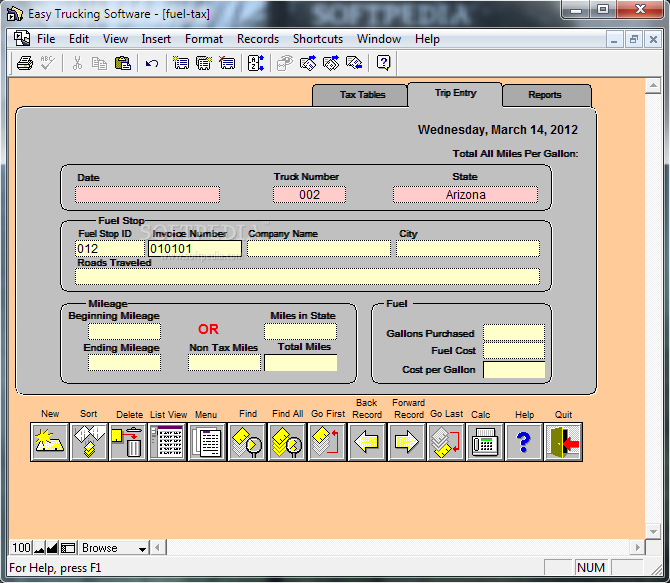Screen dimensions: 670x583
Task: Click the Spelling check toolbar icon
Action: (x=47, y=63)
